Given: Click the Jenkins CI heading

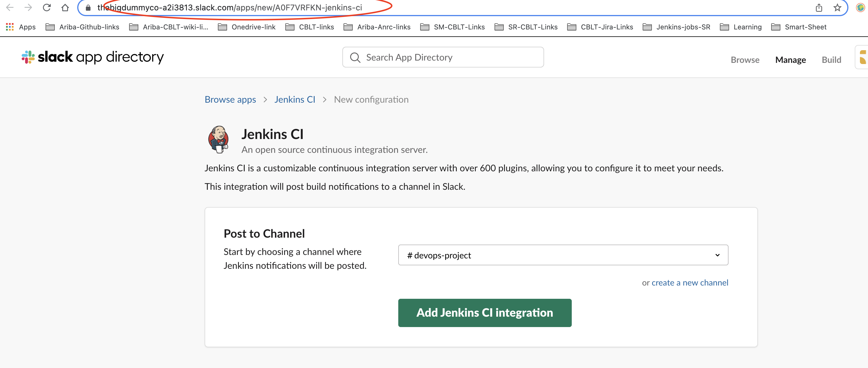Looking at the screenshot, I should [x=272, y=134].
